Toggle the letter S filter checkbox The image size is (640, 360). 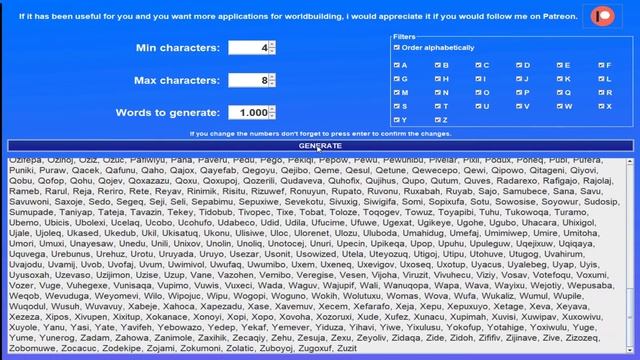click(397, 107)
